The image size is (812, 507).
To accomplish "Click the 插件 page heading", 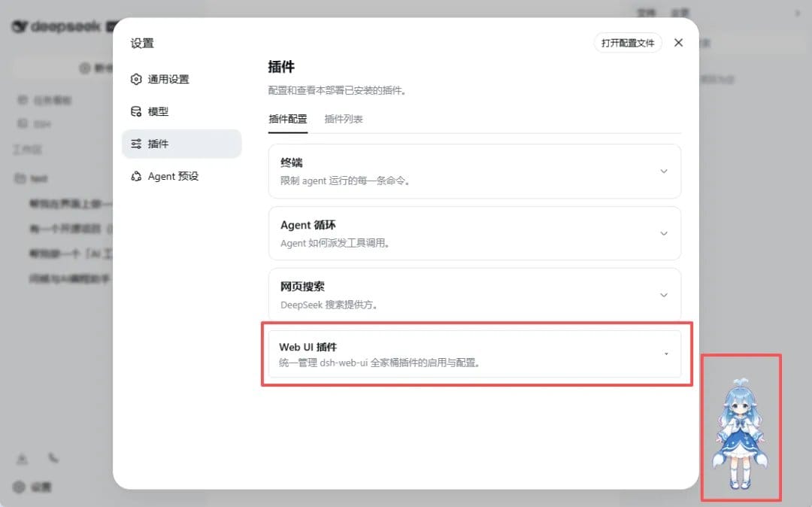I will coord(281,67).
